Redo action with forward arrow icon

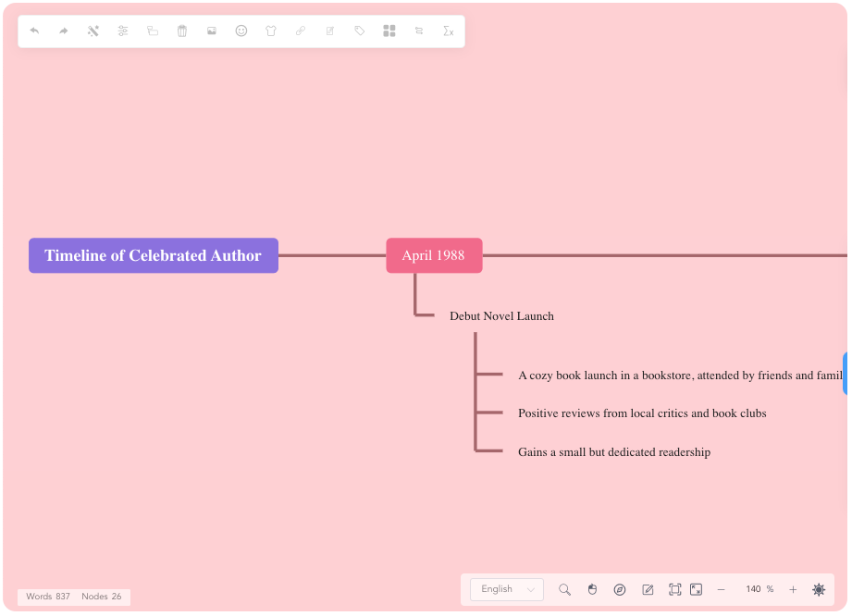pyautogui.click(x=64, y=31)
